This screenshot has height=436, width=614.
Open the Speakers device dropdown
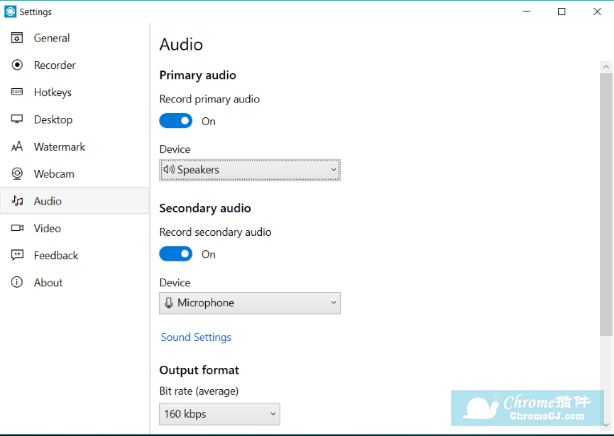[250, 170]
